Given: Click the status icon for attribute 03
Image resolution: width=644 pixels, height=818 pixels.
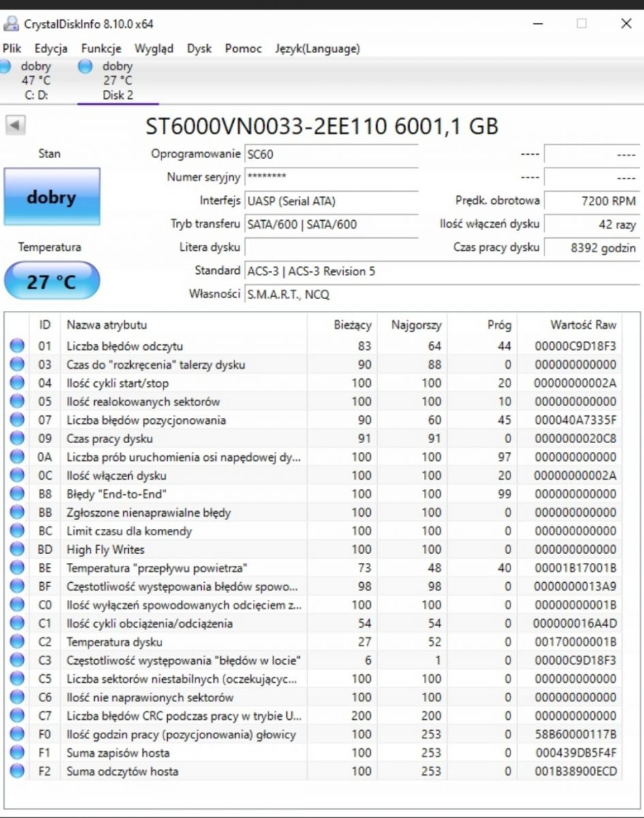Looking at the screenshot, I should (16, 365).
